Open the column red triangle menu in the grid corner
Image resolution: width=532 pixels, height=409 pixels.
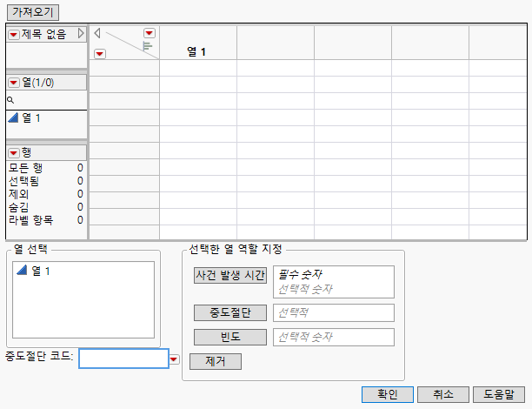(x=150, y=33)
